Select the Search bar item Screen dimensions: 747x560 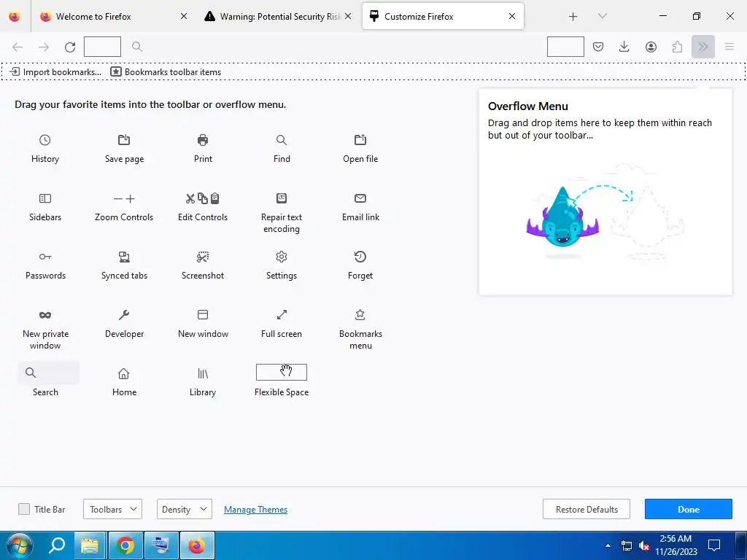pos(48,379)
